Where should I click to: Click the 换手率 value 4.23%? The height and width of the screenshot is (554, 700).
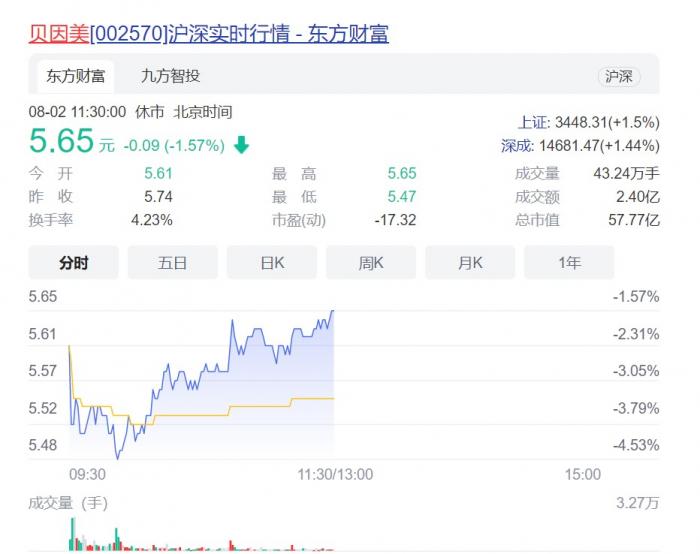click(x=152, y=220)
